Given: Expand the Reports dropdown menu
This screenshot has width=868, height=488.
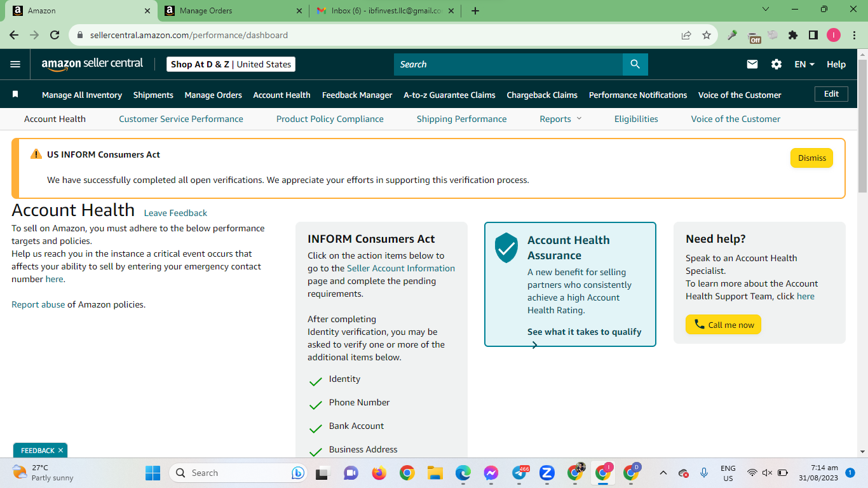Looking at the screenshot, I should 560,119.
